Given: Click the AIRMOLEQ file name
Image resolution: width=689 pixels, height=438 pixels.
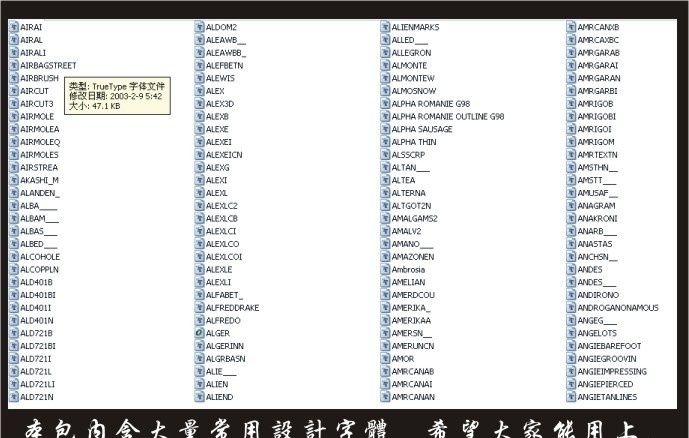Looking at the screenshot, I should pyautogui.click(x=40, y=142).
